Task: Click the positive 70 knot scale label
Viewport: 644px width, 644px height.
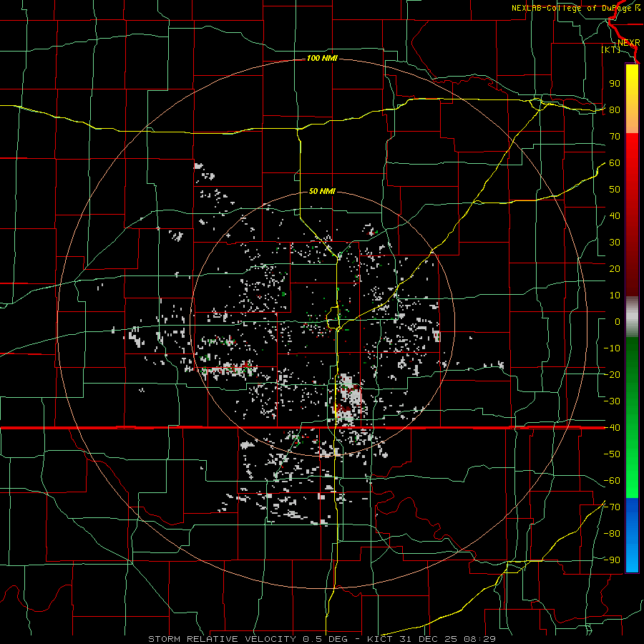Action: 615,137
